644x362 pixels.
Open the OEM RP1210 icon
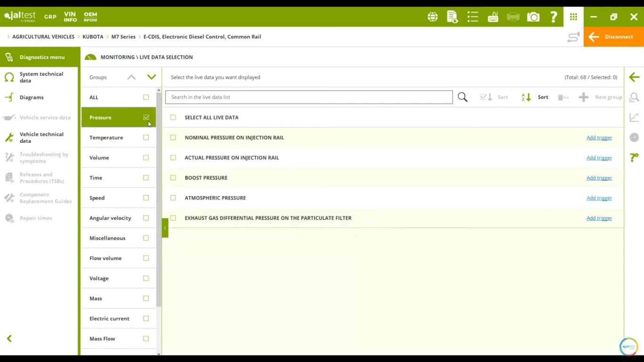[x=90, y=17]
